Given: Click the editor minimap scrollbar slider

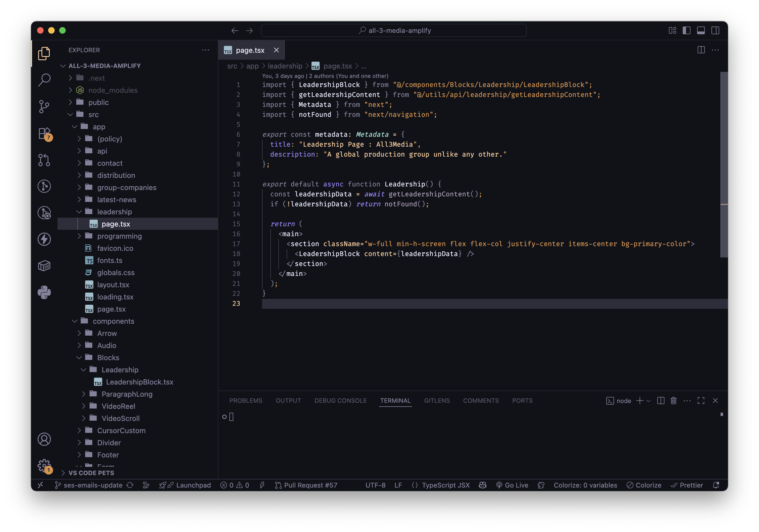Looking at the screenshot, I should click(x=724, y=164).
